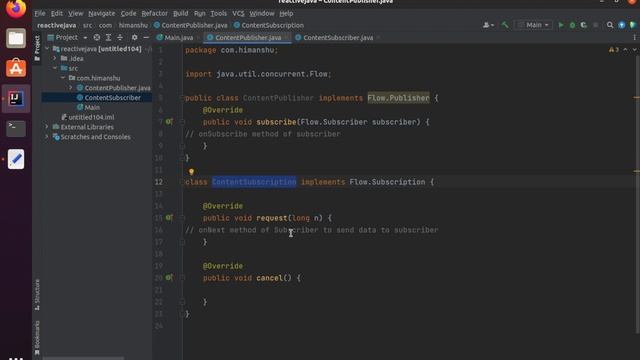Image resolution: width=640 pixels, height=360 pixels.
Task: Click the override gutter icon beside subscribe
Action: 169,122
